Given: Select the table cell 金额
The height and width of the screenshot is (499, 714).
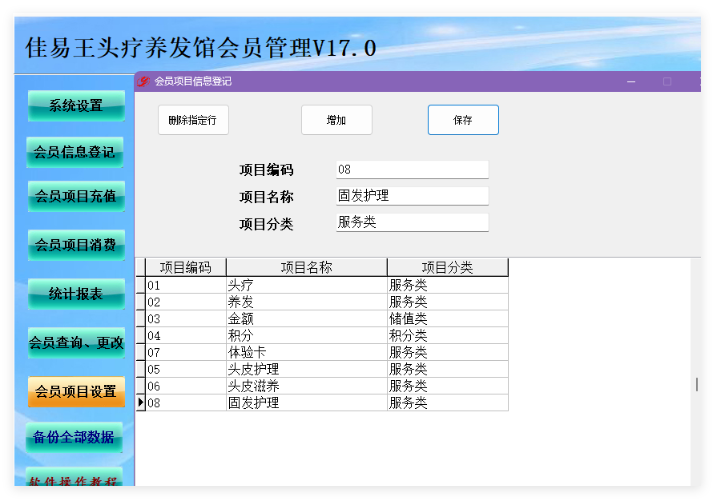Looking at the screenshot, I should click(306, 319).
